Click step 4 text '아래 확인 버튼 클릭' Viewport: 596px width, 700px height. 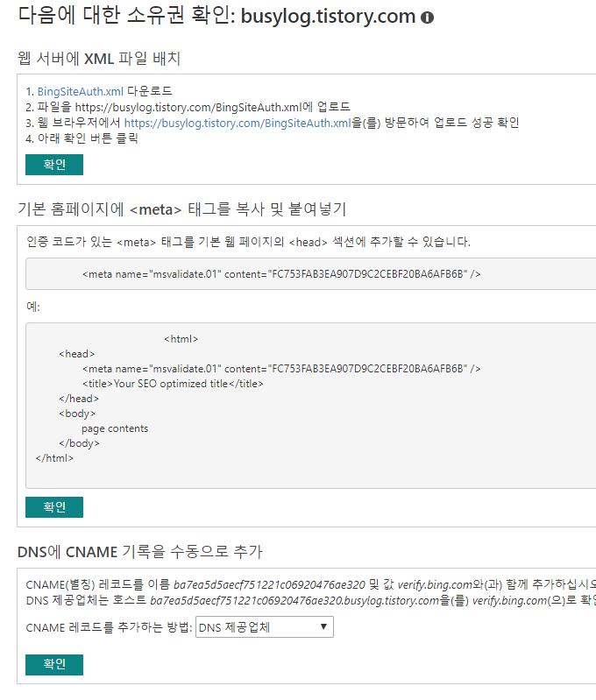click(88, 138)
